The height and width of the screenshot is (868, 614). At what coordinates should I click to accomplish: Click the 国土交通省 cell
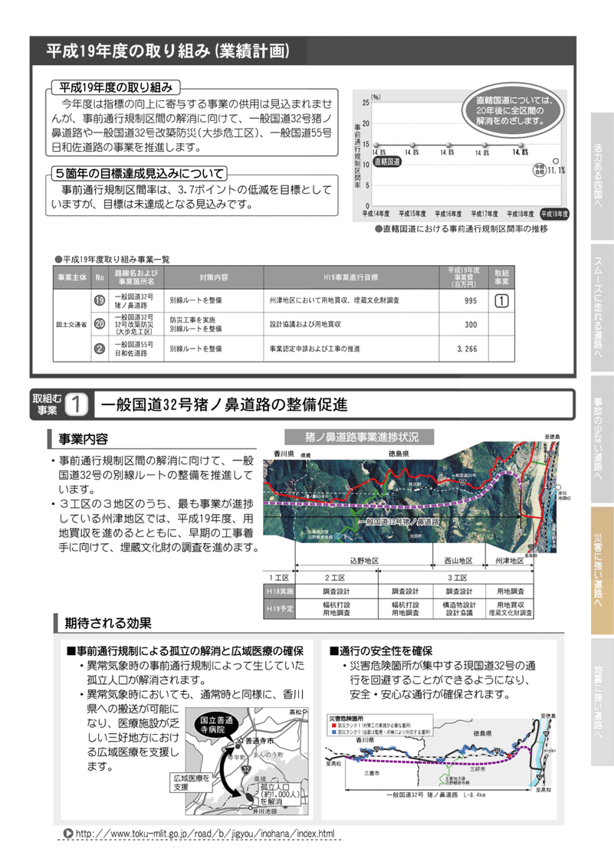tap(71, 325)
